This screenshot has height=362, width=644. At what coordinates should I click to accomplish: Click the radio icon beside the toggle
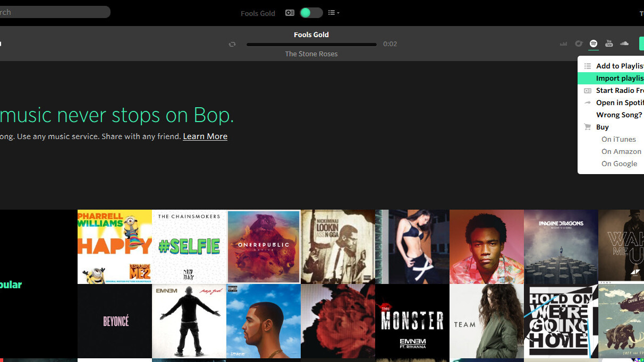pos(290,13)
